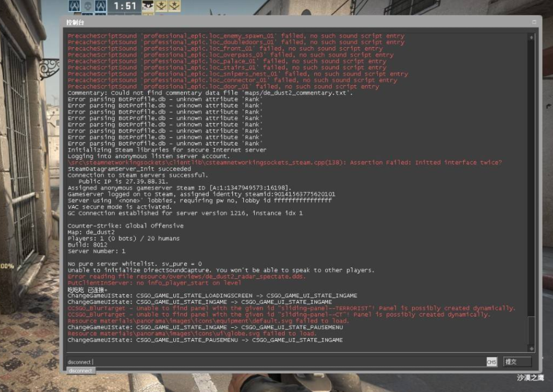Image resolution: width=553 pixels, height=392 pixels.
Task: Click the 'Assigned anonymous gameserver Steam ID' line
Action: 180,188
